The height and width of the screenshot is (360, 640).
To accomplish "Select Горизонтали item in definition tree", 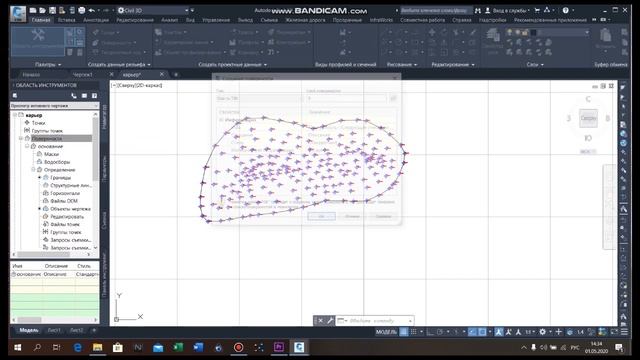I will [x=65, y=193].
